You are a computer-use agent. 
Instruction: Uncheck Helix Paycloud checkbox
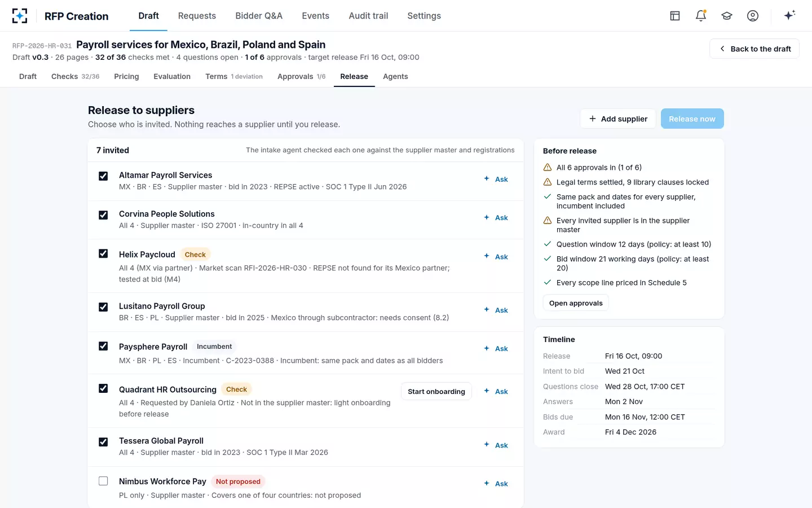point(103,253)
